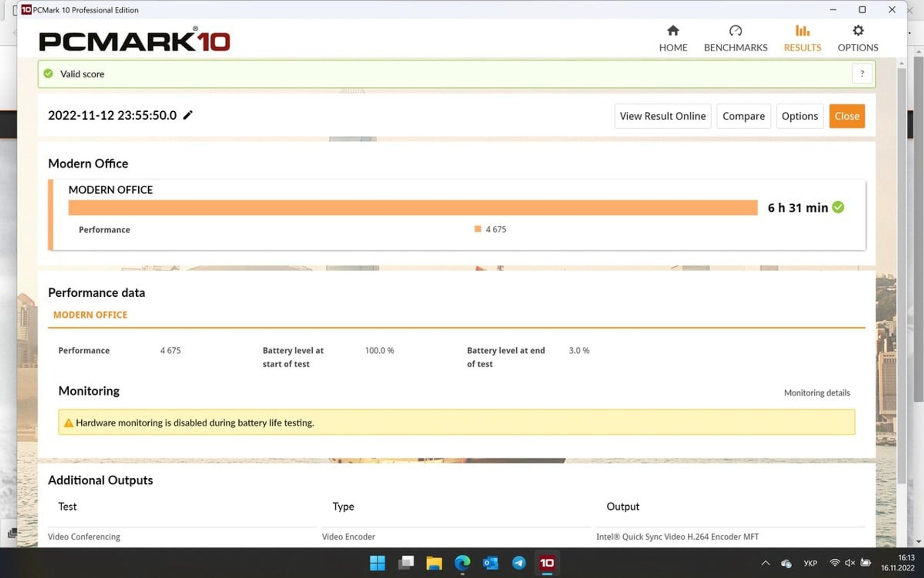Close the result with the orange Close button
Viewport: 924px width, 578px height.
(847, 116)
